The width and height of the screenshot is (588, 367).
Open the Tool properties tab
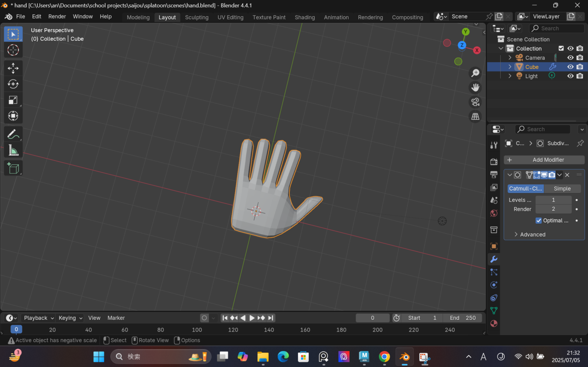click(x=494, y=145)
